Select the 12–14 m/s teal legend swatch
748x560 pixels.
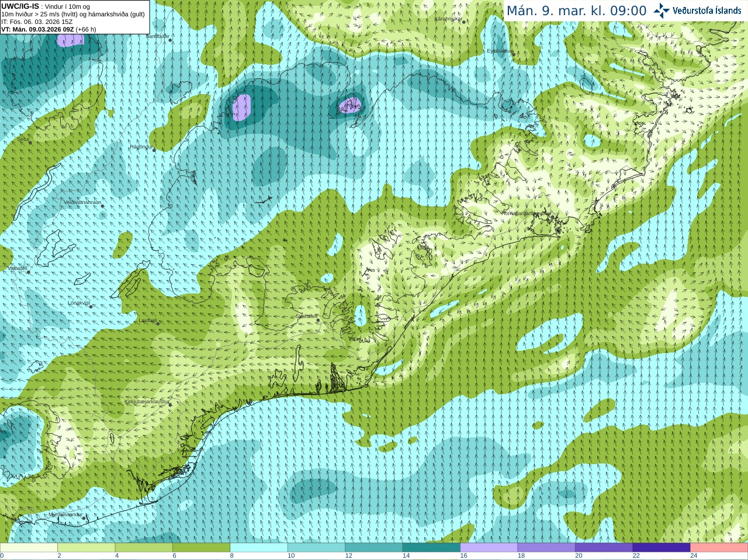[374, 548]
